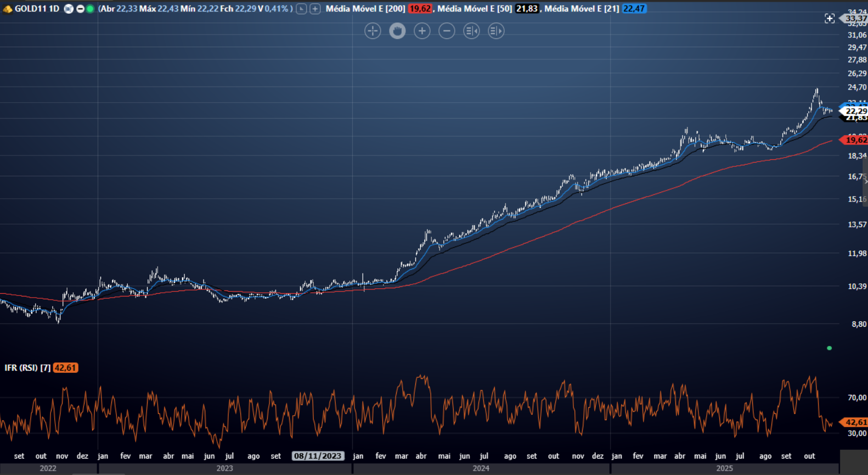This screenshot has height=475, width=868.
Task: Toggle the white minus circle beside GOLD11
Action: 80,9
